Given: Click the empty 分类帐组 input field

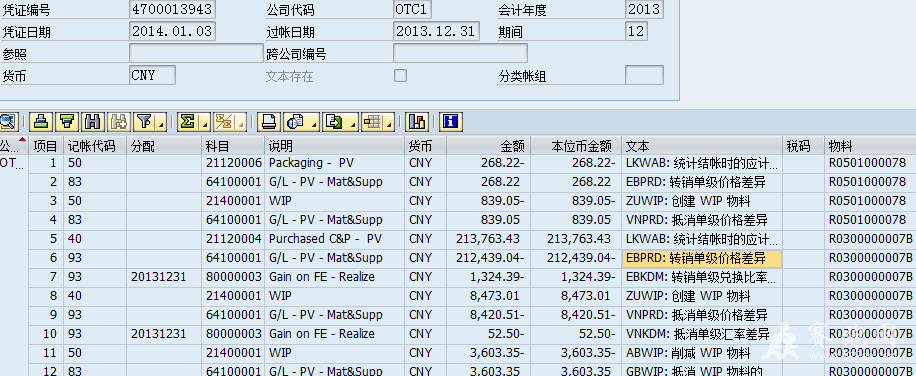Looking at the screenshot, I should [644, 75].
